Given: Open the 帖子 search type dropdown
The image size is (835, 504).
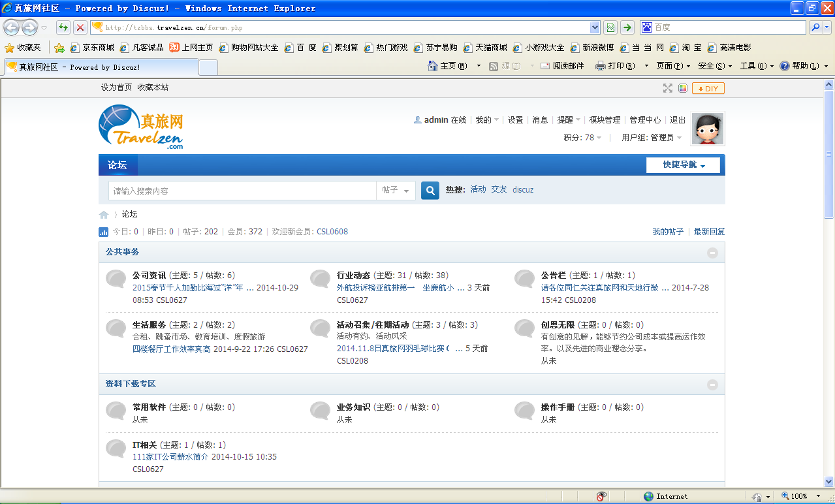Looking at the screenshot, I should (x=396, y=191).
